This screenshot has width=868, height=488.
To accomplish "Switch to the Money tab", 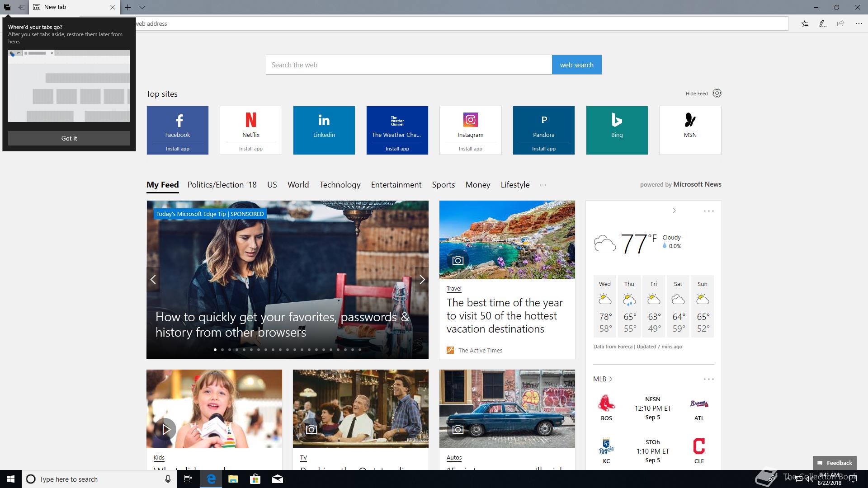I will click(478, 185).
